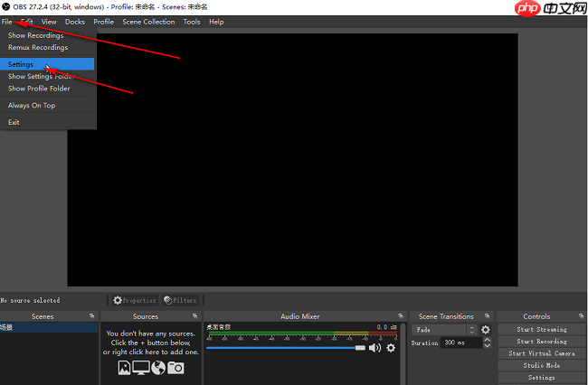Click the Scene Transitions panel title
The height and width of the screenshot is (385, 588).
click(446, 316)
